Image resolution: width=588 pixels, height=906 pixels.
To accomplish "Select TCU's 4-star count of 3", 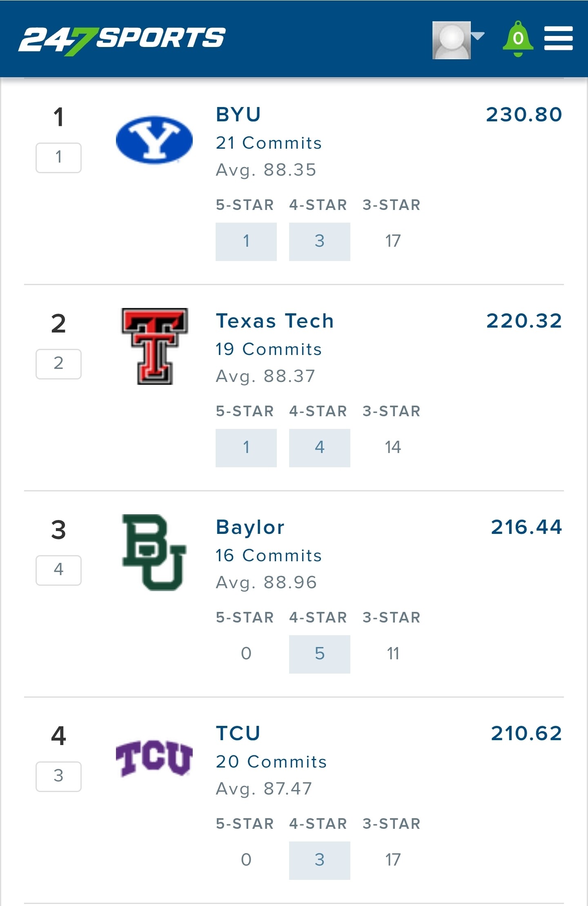I will (x=320, y=860).
